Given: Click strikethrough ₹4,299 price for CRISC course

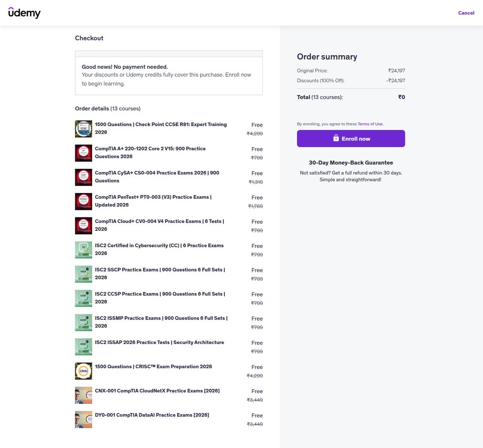Looking at the screenshot, I should [255, 376].
